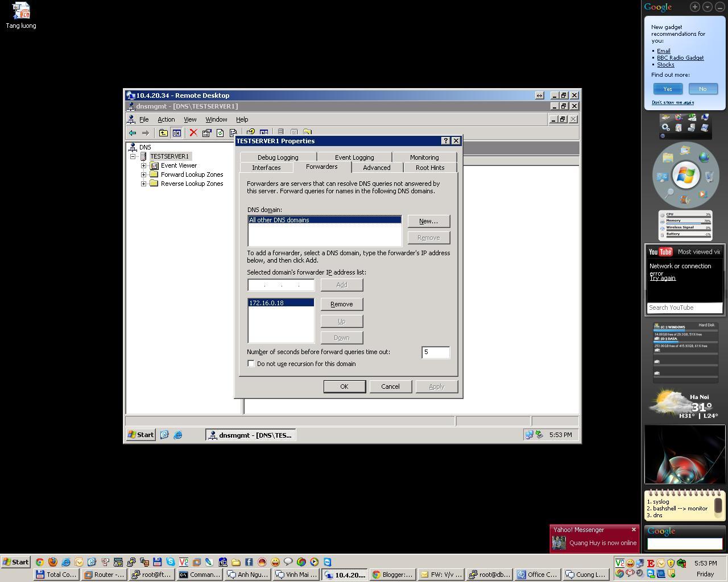The width and height of the screenshot is (728, 582).
Task: Click the red X Delete toolbar icon
Action: click(x=193, y=132)
